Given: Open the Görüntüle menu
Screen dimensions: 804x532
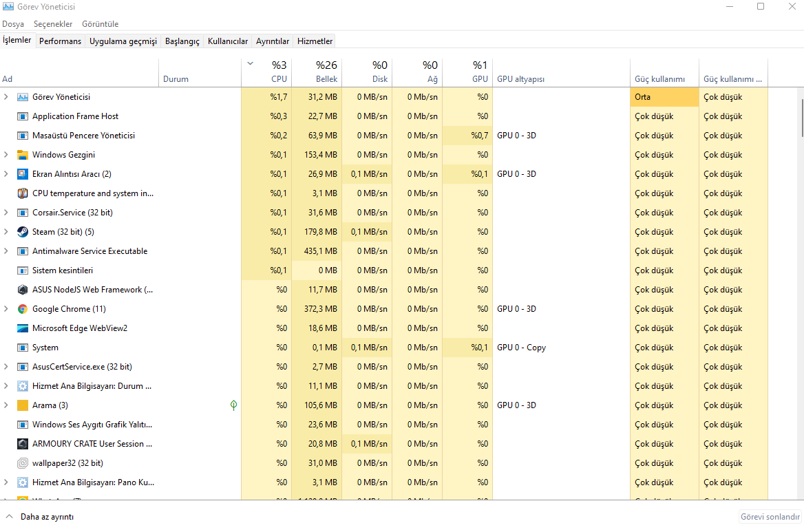Looking at the screenshot, I should [100, 24].
